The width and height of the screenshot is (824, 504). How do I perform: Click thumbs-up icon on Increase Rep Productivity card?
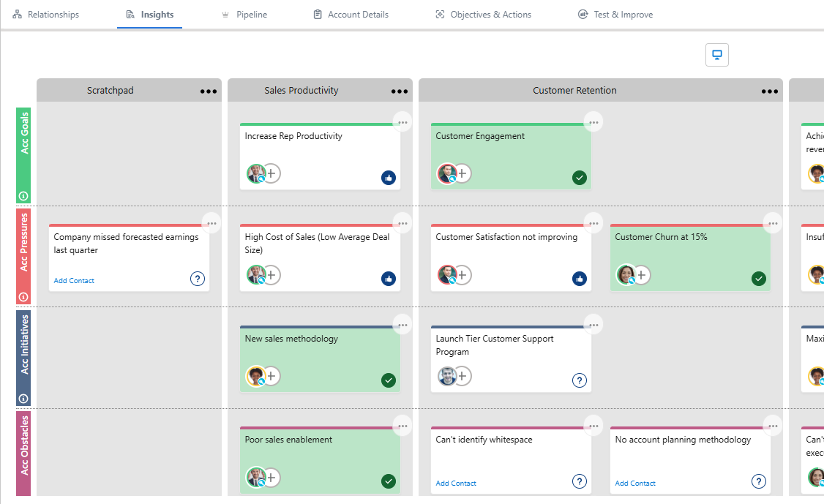coord(389,178)
